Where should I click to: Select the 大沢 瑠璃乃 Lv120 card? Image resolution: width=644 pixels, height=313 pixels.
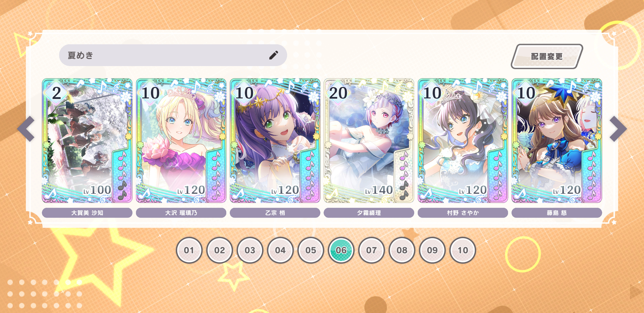coord(181,141)
